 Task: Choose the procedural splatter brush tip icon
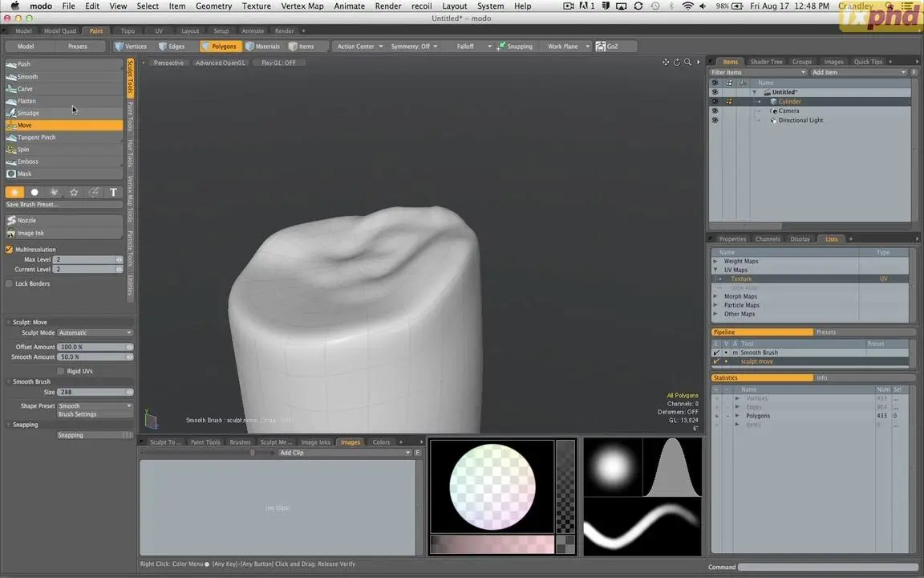55,193
